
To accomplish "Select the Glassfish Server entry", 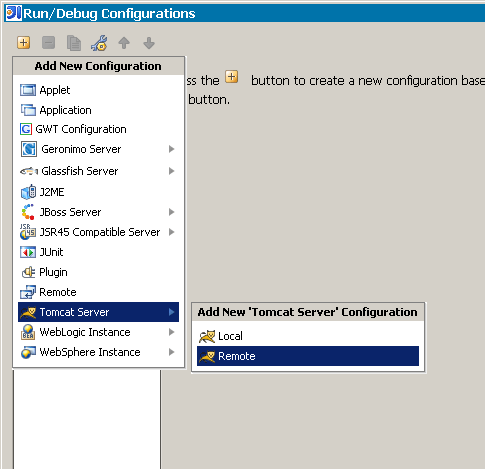I will [98, 171].
